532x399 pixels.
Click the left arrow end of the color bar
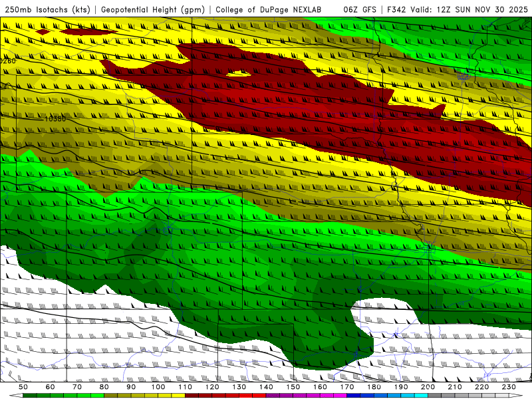click(16, 396)
